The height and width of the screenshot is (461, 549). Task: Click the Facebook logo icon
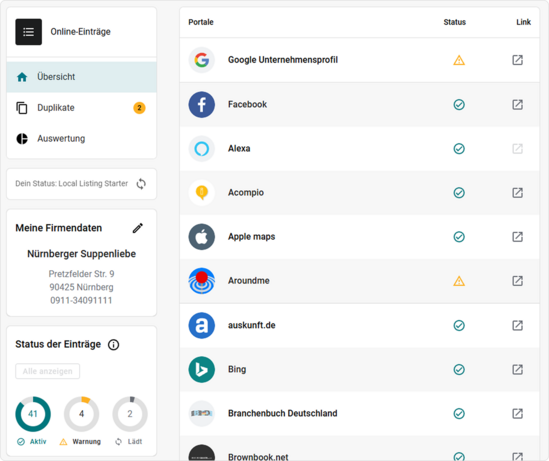[202, 105]
